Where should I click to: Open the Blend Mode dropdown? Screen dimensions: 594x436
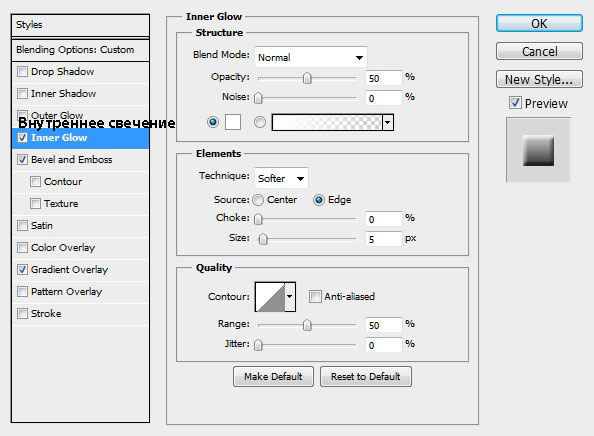(x=311, y=57)
